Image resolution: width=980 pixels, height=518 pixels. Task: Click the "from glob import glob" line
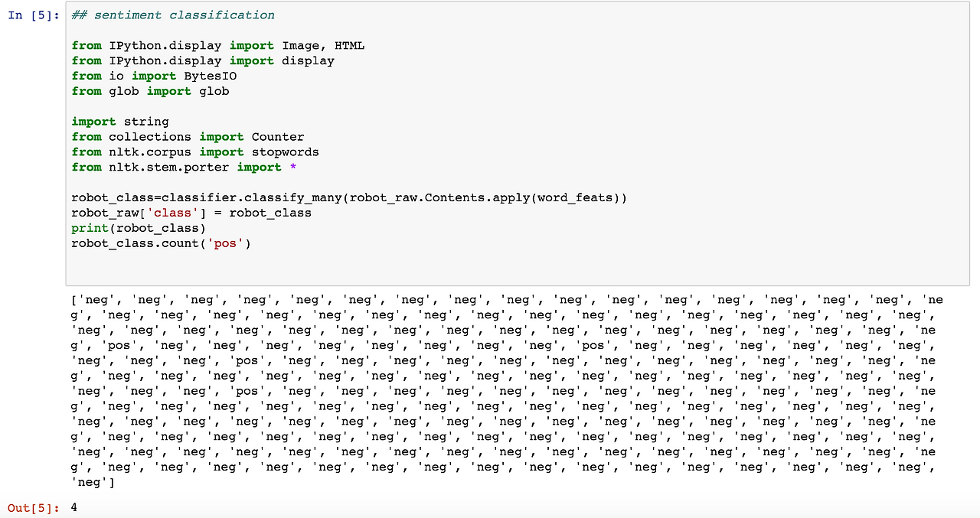click(x=150, y=91)
